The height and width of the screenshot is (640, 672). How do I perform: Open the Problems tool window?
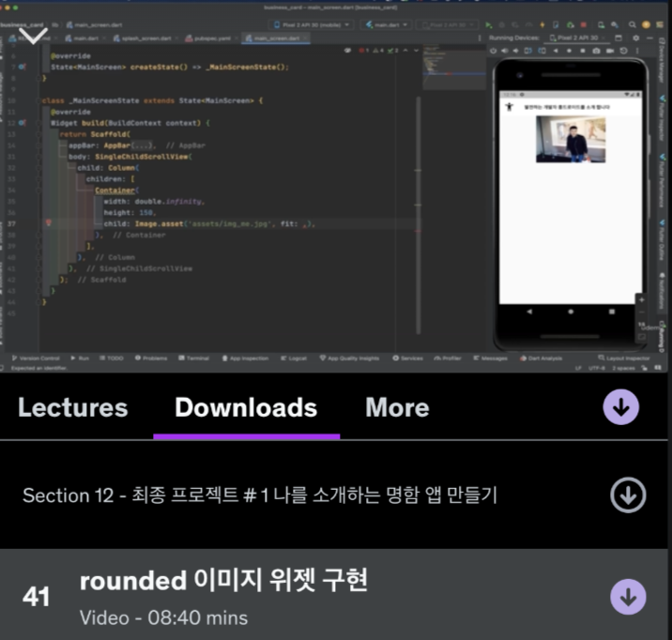pyautogui.click(x=151, y=358)
